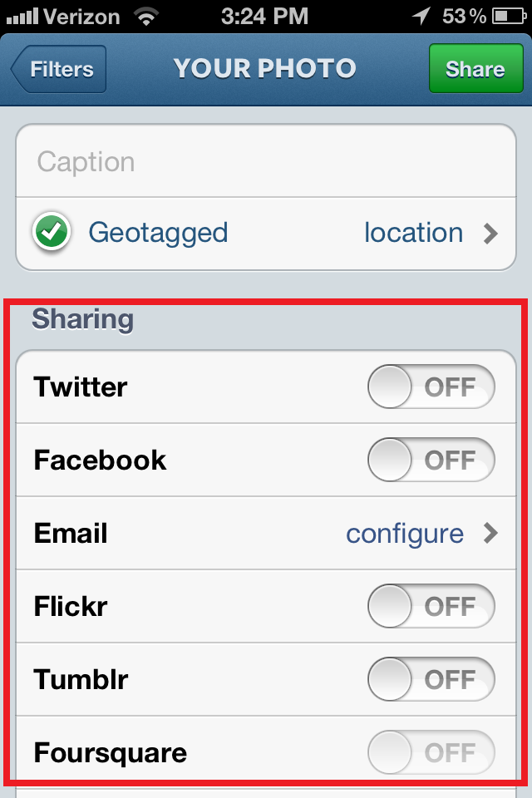This screenshot has height=798, width=532.
Task: Select the Geotagged row label
Action: click(158, 234)
